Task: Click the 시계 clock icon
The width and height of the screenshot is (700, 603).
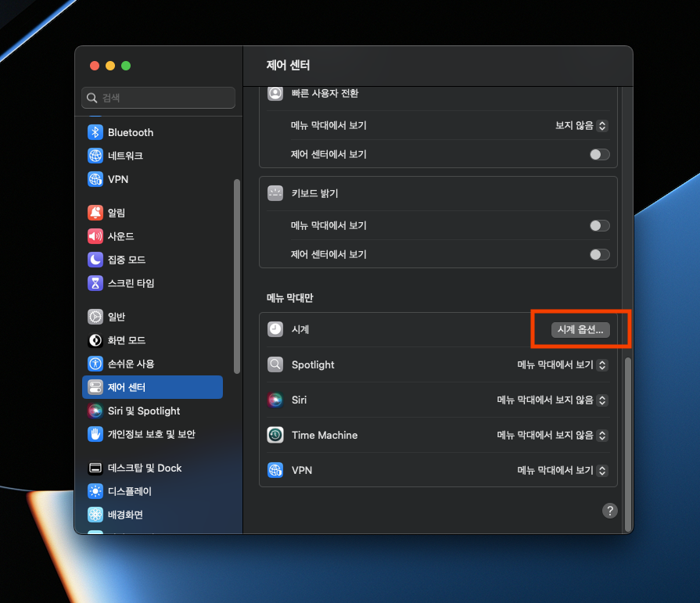Action: (275, 329)
